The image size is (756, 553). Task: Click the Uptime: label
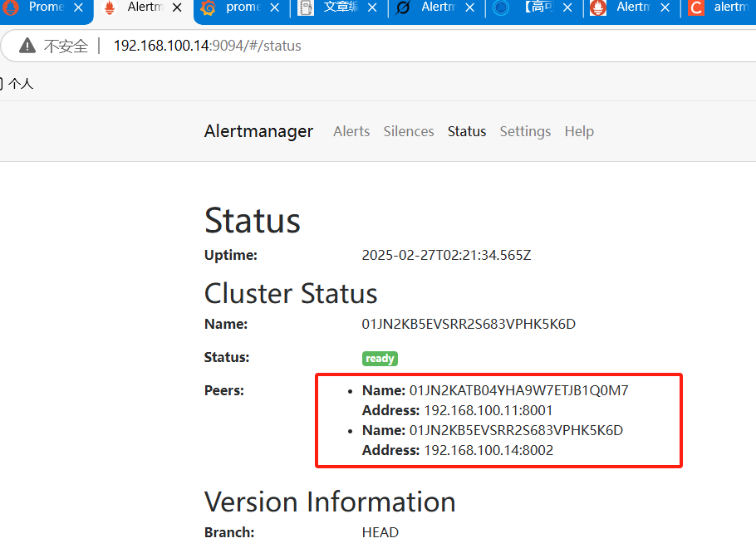click(x=231, y=255)
